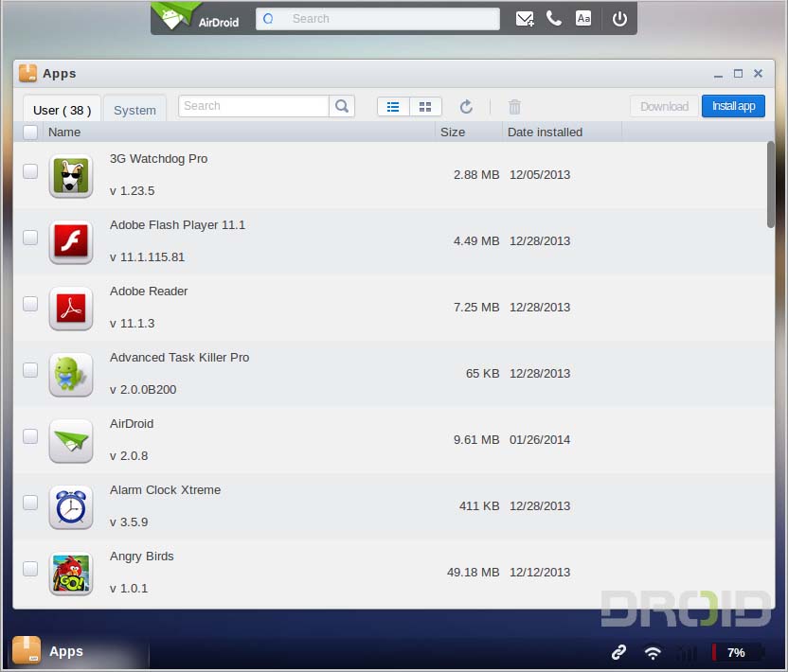The image size is (788, 672).
Task: Refresh the apps list
Action: (466, 107)
